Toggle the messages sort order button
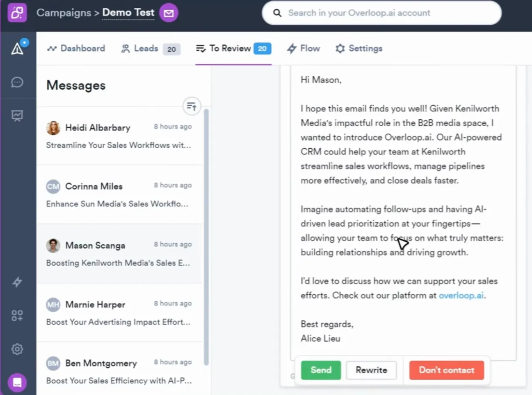Screen dimensions: 532x395 tap(191, 107)
